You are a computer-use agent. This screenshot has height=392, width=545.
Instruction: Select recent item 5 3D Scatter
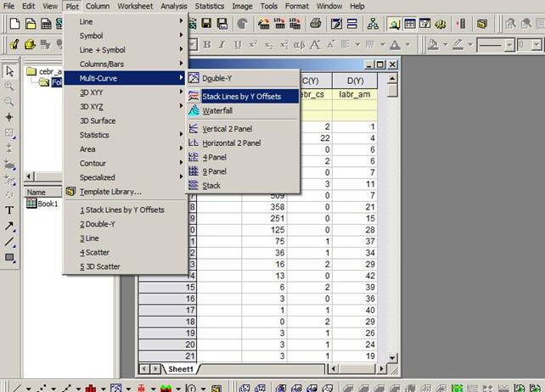coord(126,266)
